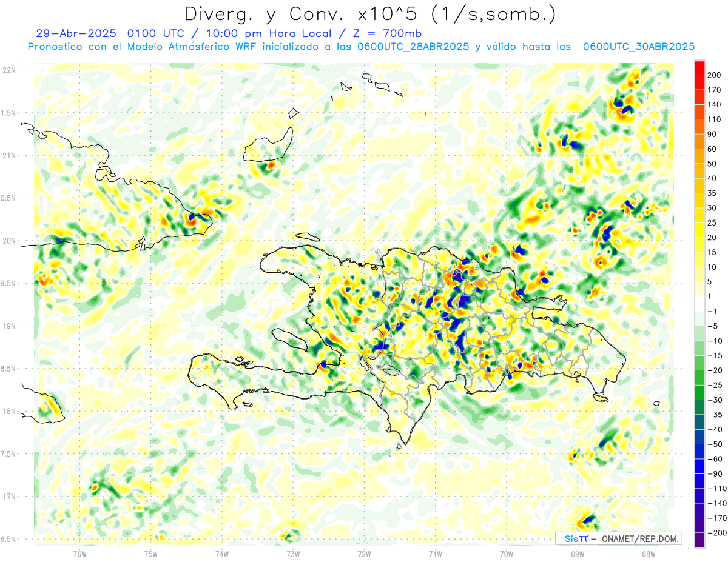Click the positive '140' color scale label

714,105
